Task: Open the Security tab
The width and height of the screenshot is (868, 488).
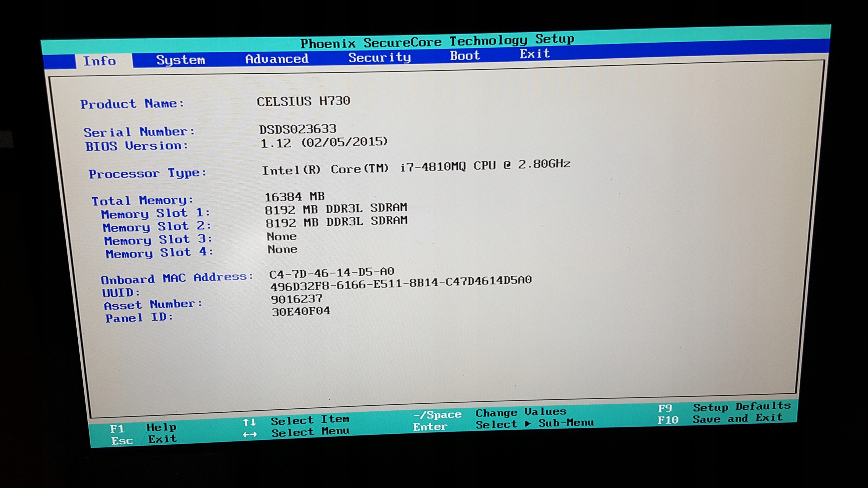Action: [379, 58]
